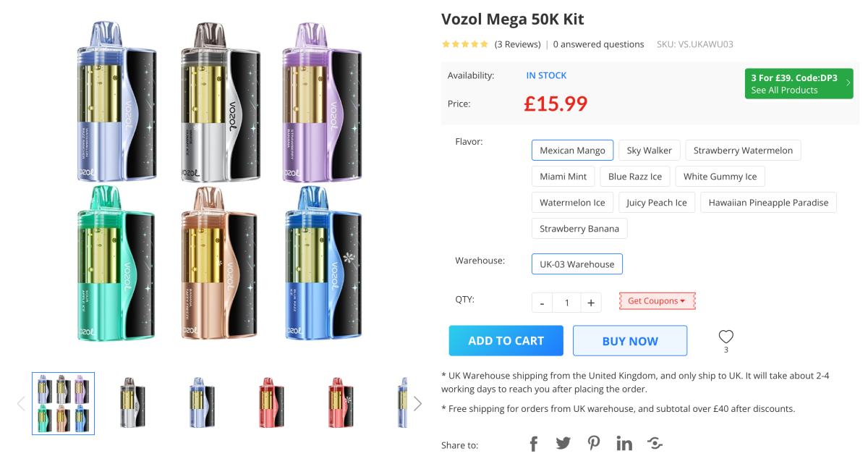
Task: Advance the image carousel with the right arrow
Action: (x=417, y=403)
